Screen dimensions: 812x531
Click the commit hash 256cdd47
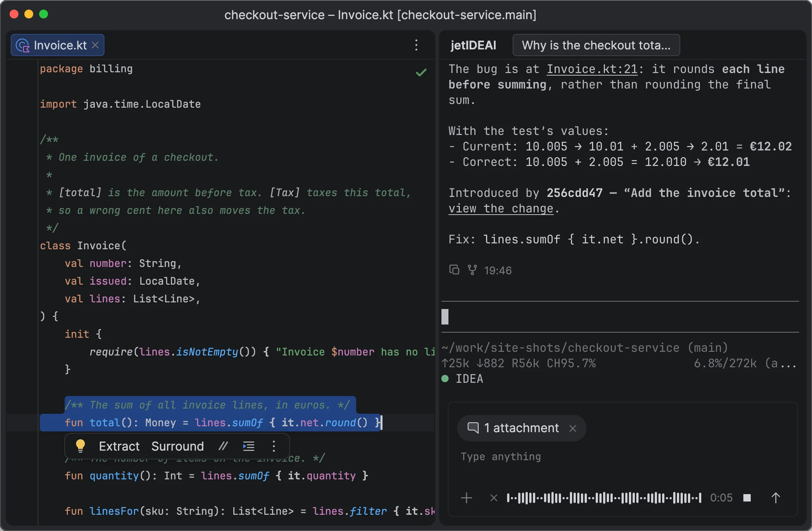pos(574,193)
